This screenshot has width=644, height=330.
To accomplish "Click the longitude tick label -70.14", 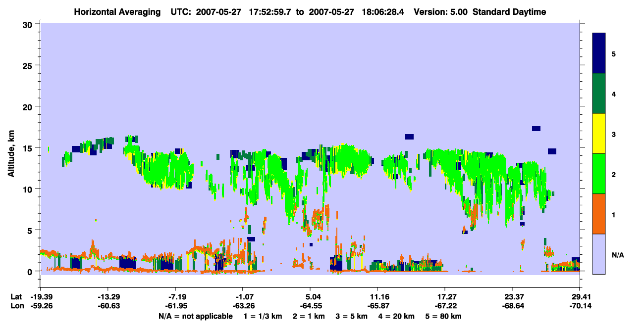I will pyautogui.click(x=580, y=306).
